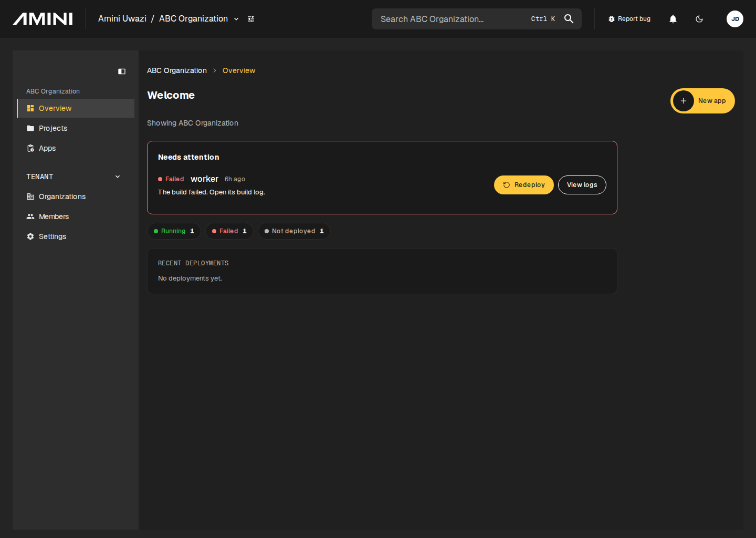Collapse the TENANT section chevron
The image size is (756, 538).
118,177
